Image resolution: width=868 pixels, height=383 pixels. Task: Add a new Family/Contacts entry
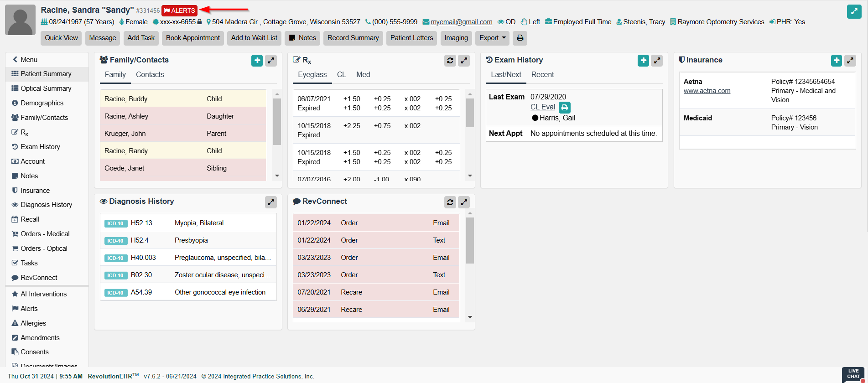tap(257, 61)
